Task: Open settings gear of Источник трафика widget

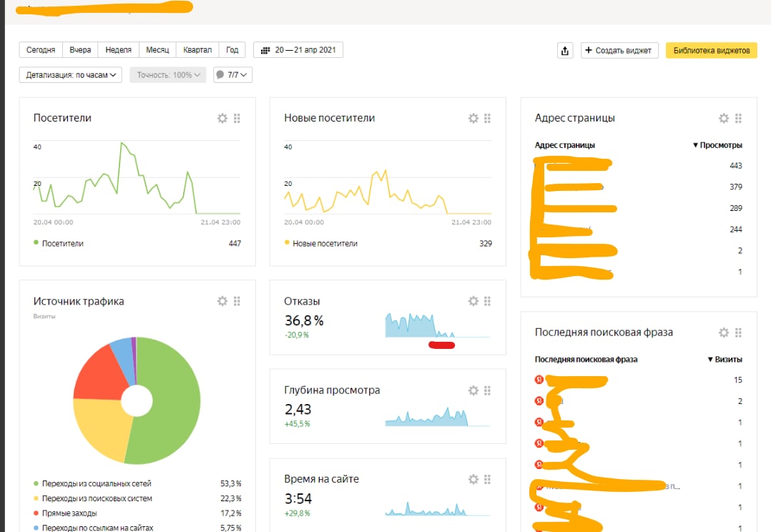Action: tap(222, 301)
